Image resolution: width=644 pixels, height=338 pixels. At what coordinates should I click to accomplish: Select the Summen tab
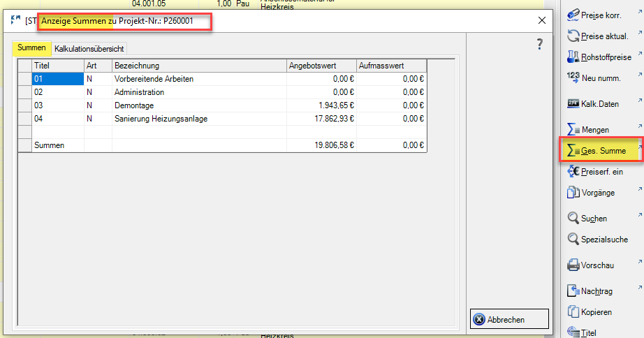click(x=32, y=48)
